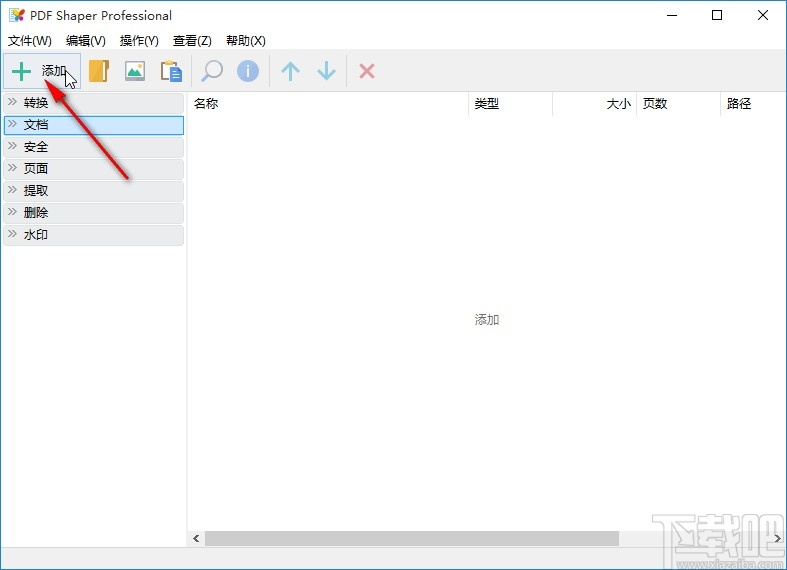Click the add-image toolbar icon
The width and height of the screenshot is (787, 570).
click(135, 71)
